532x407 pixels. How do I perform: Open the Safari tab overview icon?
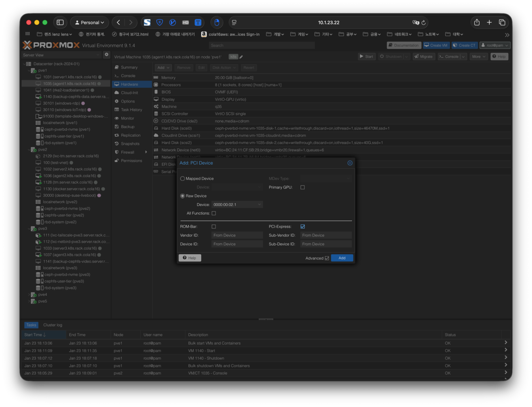[x=502, y=23]
